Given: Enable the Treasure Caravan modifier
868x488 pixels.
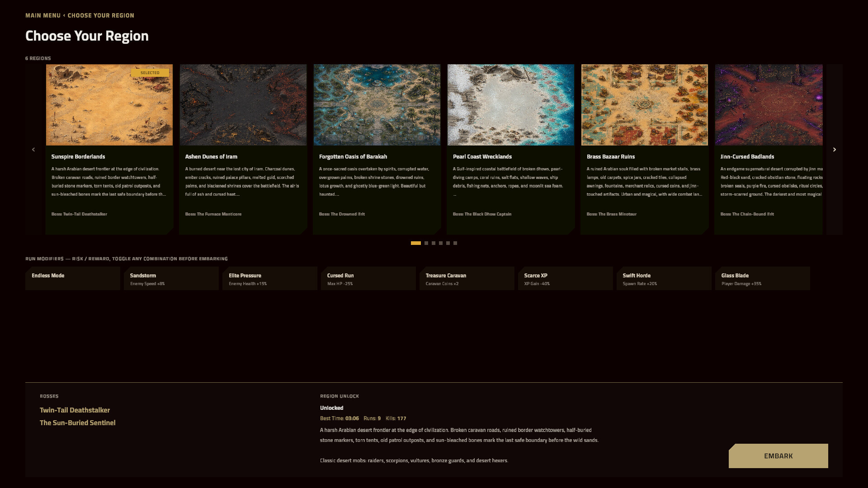Looking at the screenshot, I should [467, 278].
